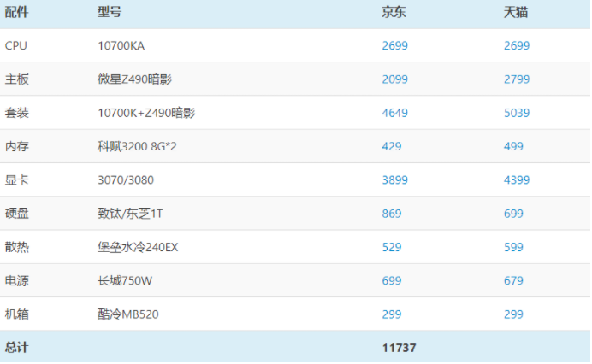Open the 京东 price 699 for 电源

[x=392, y=280]
